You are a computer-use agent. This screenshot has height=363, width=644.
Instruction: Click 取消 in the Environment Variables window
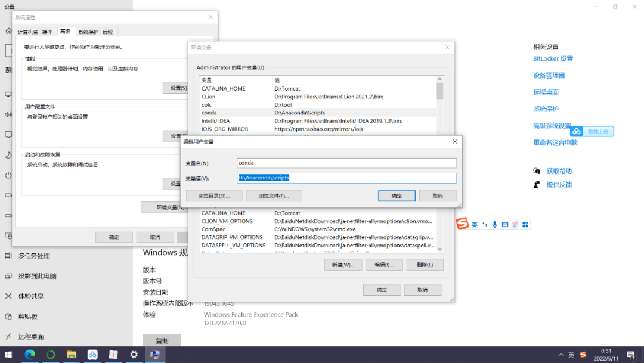pyautogui.click(x=423, y=290)
